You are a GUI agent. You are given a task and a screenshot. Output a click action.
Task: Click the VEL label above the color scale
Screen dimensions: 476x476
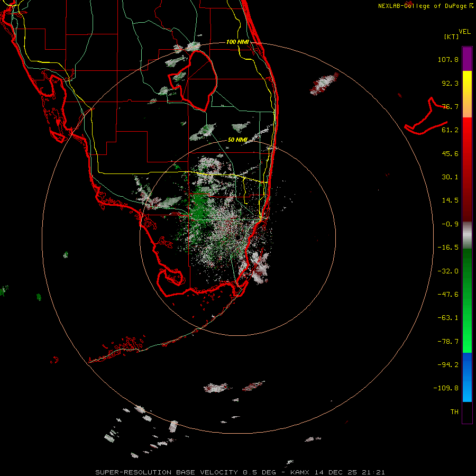pyautogui.click(x=464, y=32)
